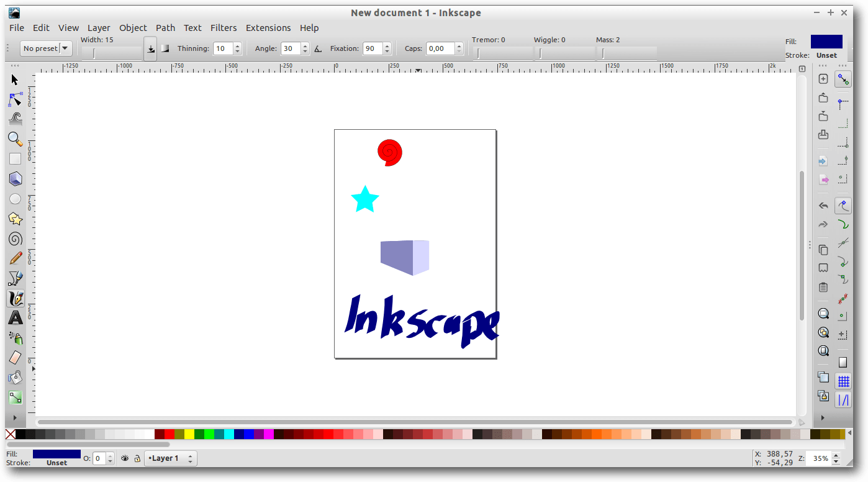Open the Layer 1 selector dropdown
This screenshot has height=482, width=868.
(170, 458)
